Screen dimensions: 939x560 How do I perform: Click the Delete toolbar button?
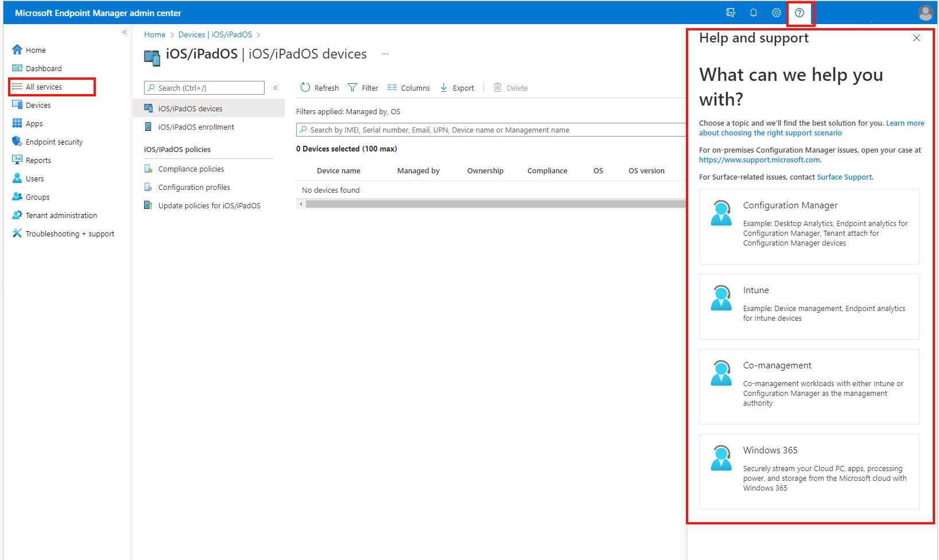[x=511, y=88]
